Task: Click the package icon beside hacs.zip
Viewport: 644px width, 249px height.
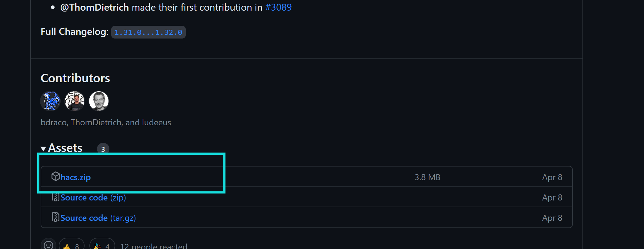Action: (55, 176)
